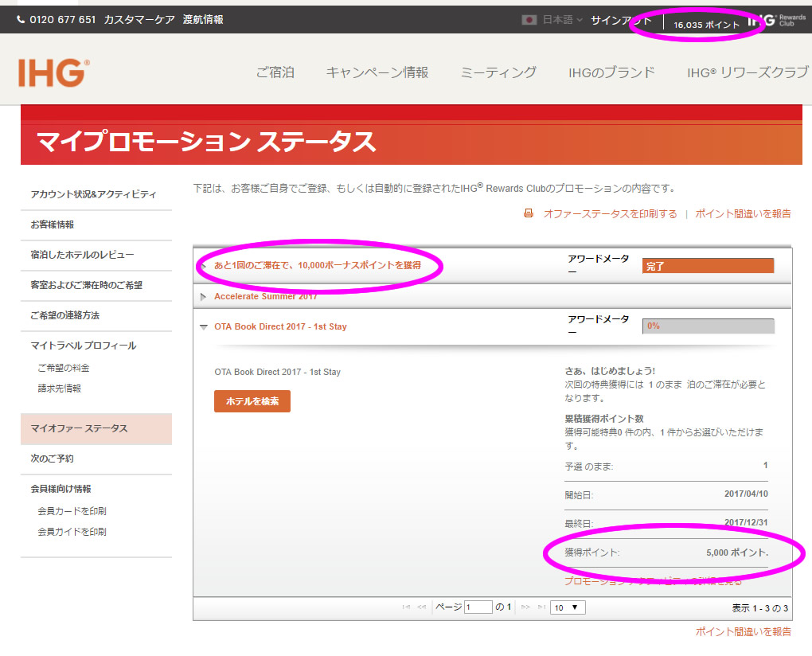Click the マイプロモーション ステータス banner title
This screenshot has width=812, height=656.
tap(206, 142)
